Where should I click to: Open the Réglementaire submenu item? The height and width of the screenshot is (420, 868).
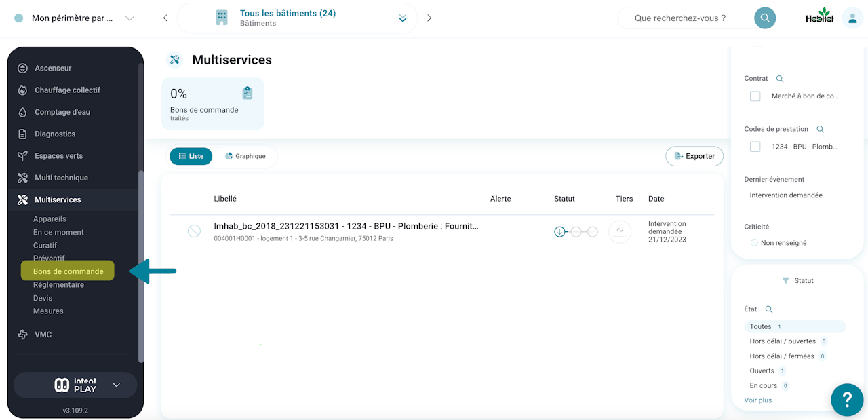[58, 285]
